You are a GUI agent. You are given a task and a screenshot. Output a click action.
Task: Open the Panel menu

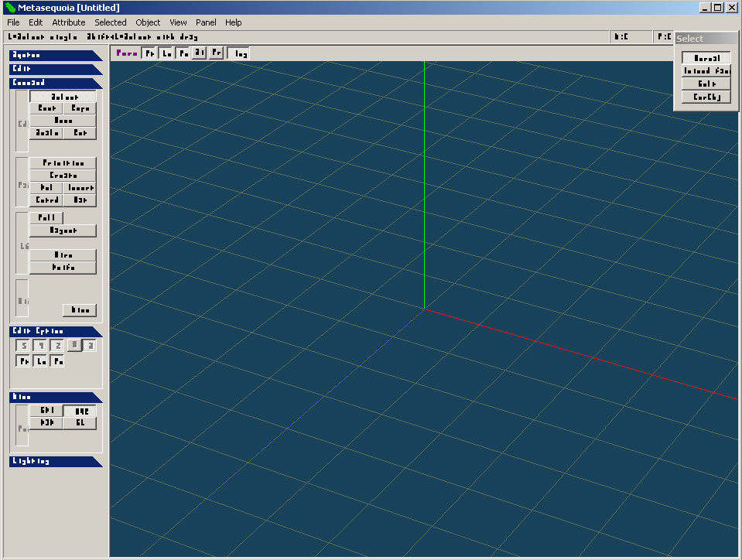point(206,22)
